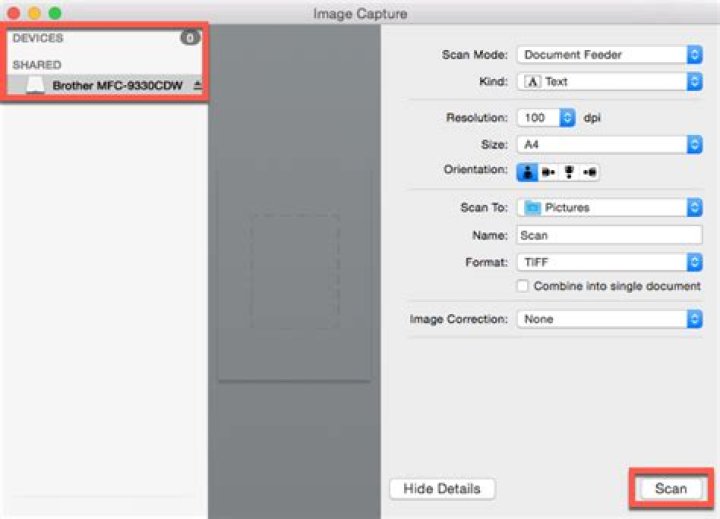Click the eject icon next to Brother MFC-9330CDW
The width and height of the screenshot is (720, 519).
197,85
